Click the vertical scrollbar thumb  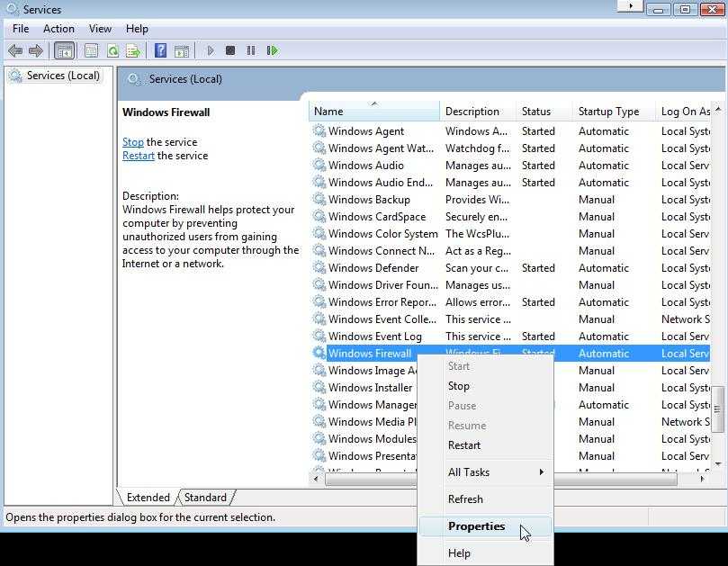[x=718, y=409]
